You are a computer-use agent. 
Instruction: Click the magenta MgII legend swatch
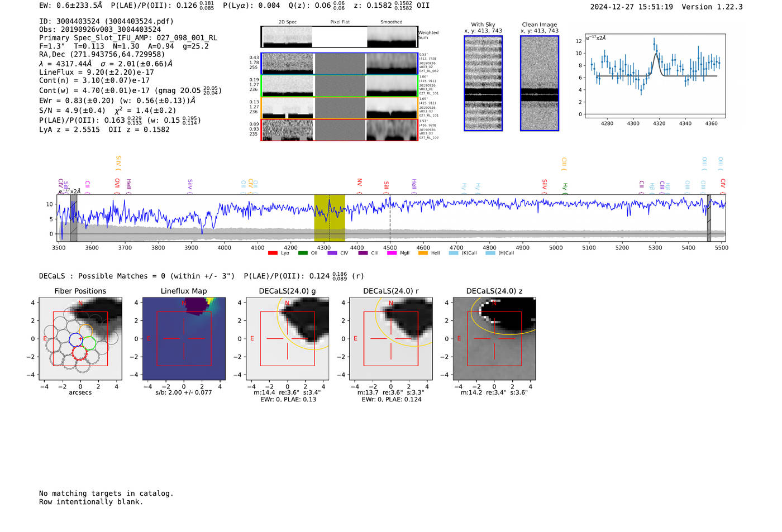point(392,253)
